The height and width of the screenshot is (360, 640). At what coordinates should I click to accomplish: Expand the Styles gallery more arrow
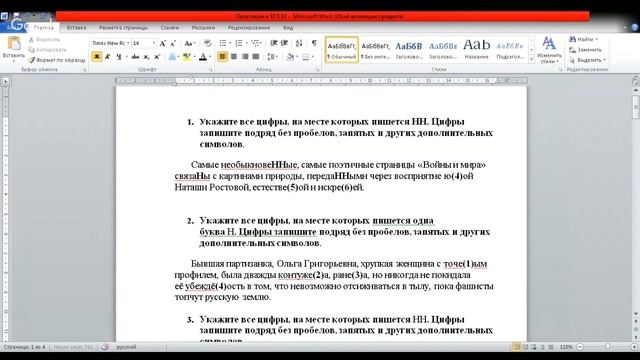tap(531, 60)
